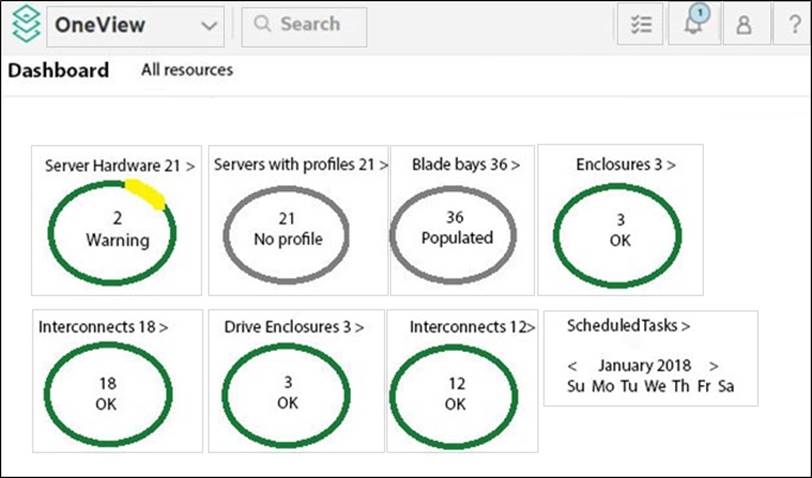The image size is (812, 478).
Task: Click the Interconnects 18 OK status ring
Action: click(107, 393)
